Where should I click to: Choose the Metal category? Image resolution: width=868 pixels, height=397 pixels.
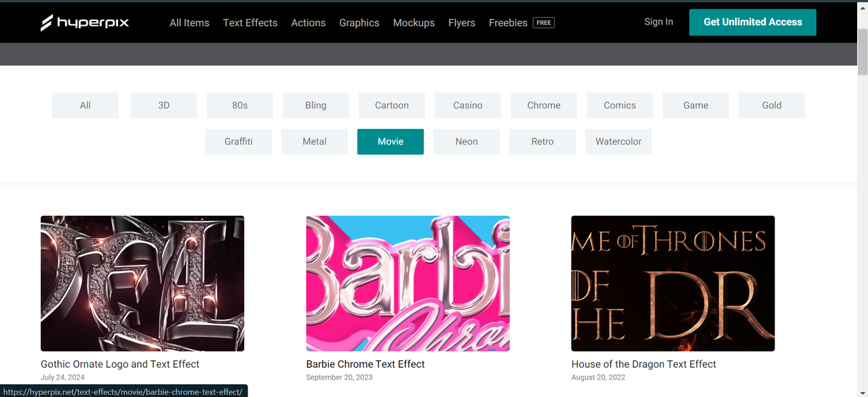pos(315,142)
